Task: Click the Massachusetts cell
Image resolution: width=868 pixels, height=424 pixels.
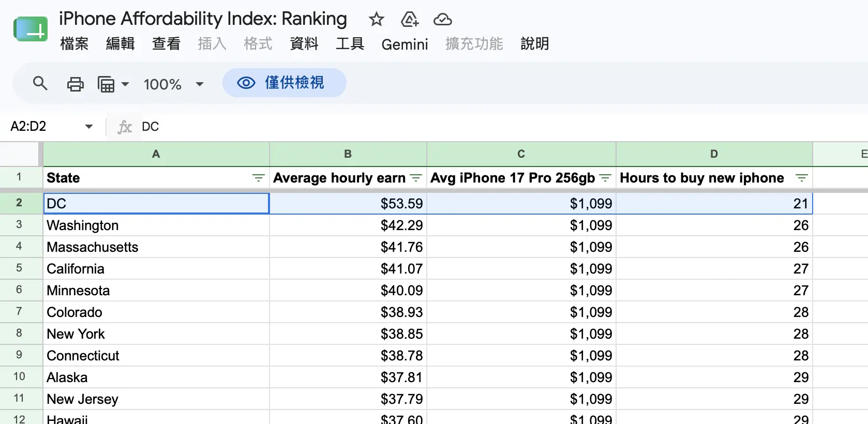Action: tap(156, 247)
